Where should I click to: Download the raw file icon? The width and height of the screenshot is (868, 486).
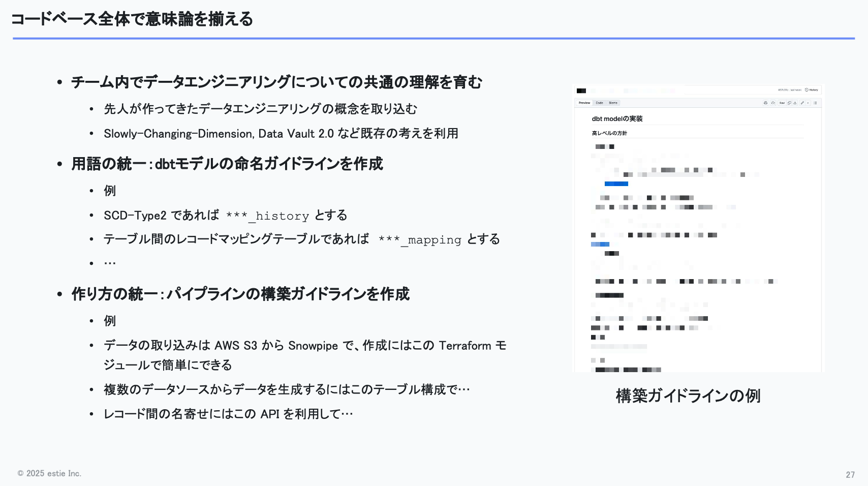(x=795, y=103)
